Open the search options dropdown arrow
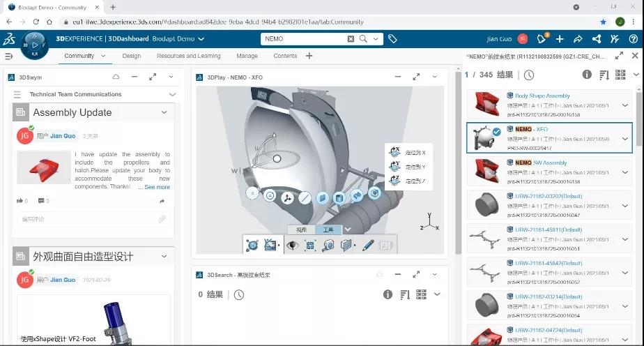The image size is (644, 346). (376, 38)
